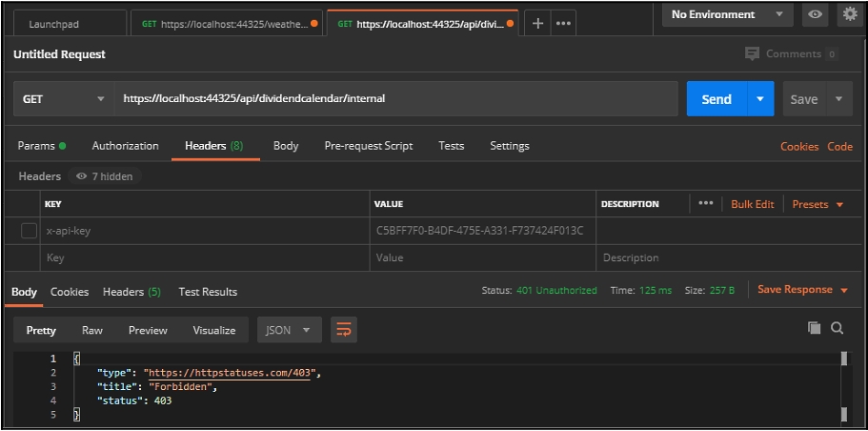Toggle the wrap lines icon in response

pyautogui.click(x=343, y=330)
